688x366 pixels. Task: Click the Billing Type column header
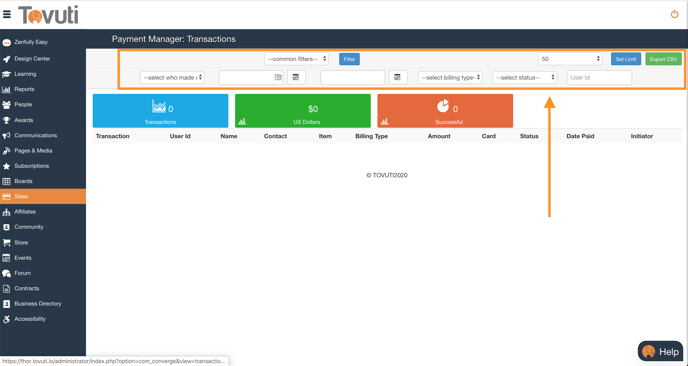(x=372, y=136)
